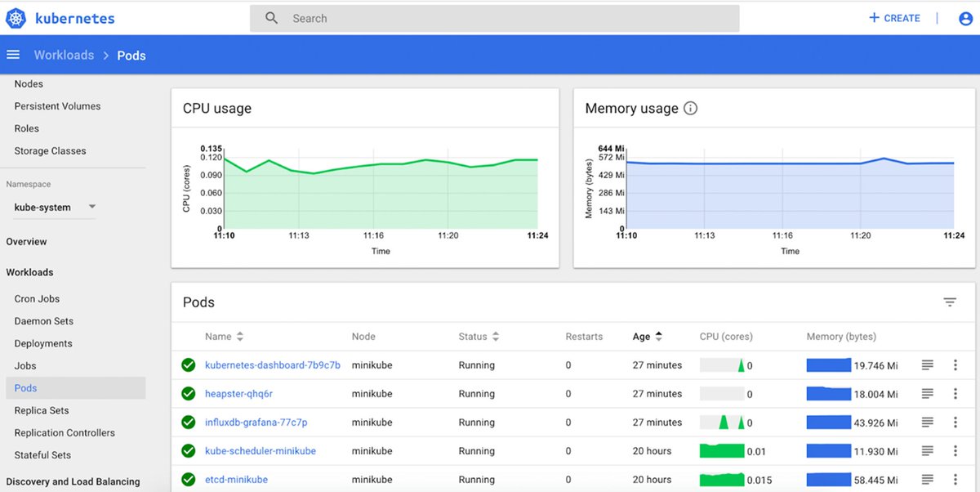
Task: Click the CREATE button
Action: [893, 18]
